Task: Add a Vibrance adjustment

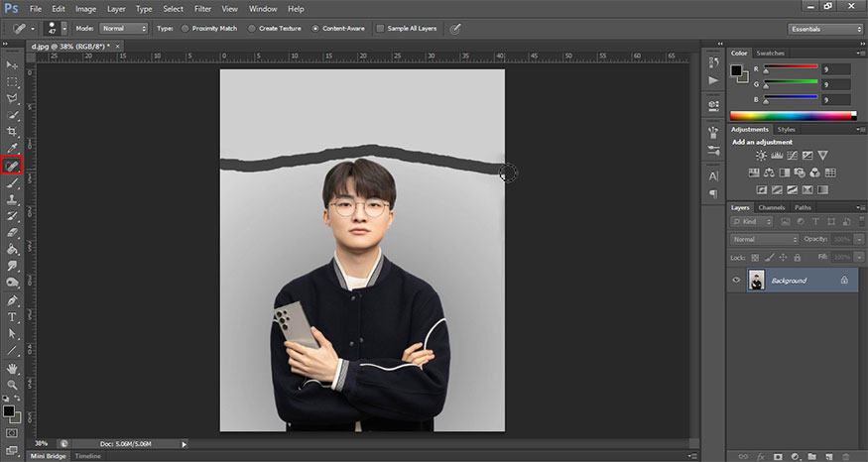Action: coord(822,156)
